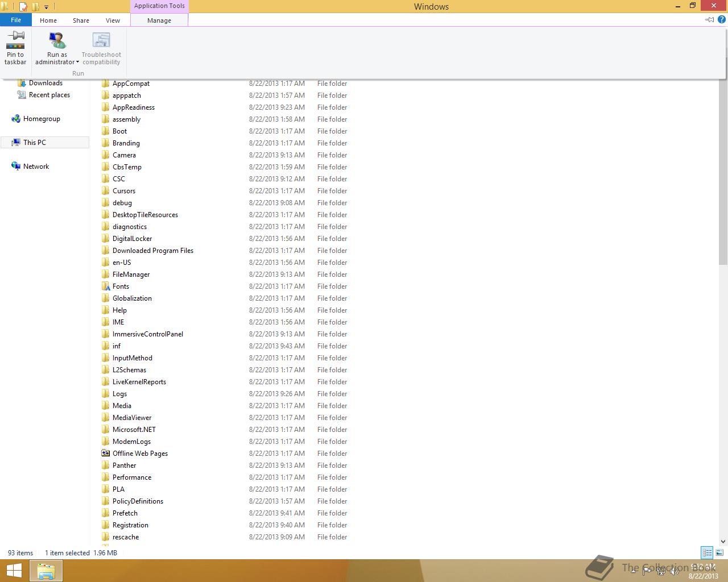This screenshot has height=582, width=728.
Task: Open the Help question mark icon
Action: pyautogui.click(x=722, y=20)
